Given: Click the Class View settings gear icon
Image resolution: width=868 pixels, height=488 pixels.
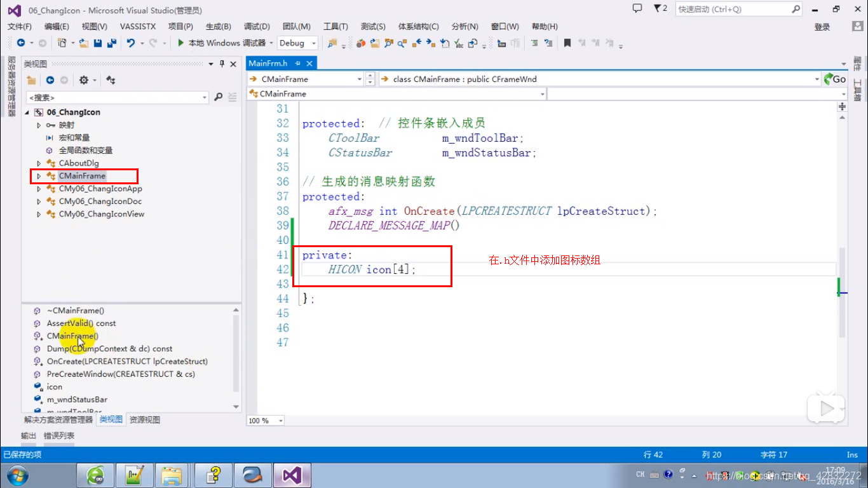Looking at the screenshot, I should [84, 80].
